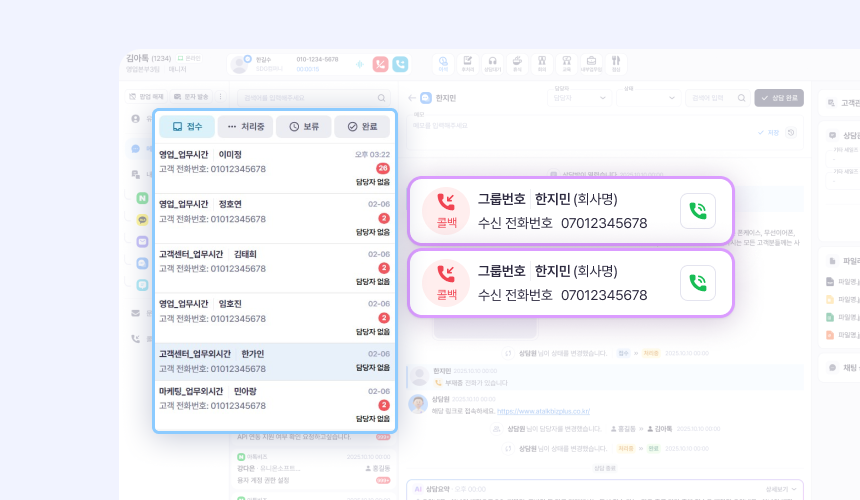Select callback row 이미정 영업_업무시간
This screenshot has width=860, height=500.
275,168
